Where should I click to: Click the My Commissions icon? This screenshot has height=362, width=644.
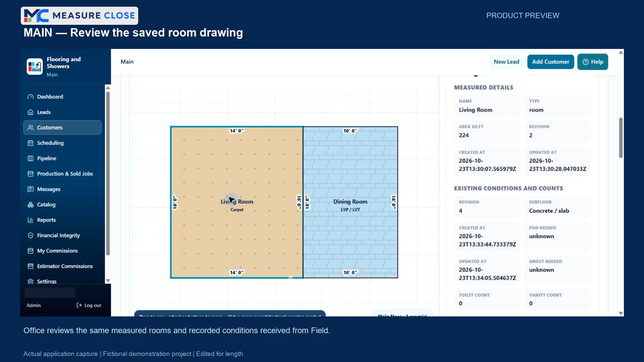[31, 251]
